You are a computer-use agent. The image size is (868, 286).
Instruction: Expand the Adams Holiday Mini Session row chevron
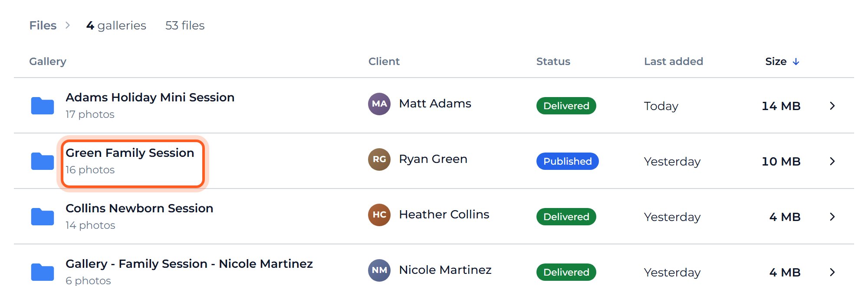(x=832, y=106)
